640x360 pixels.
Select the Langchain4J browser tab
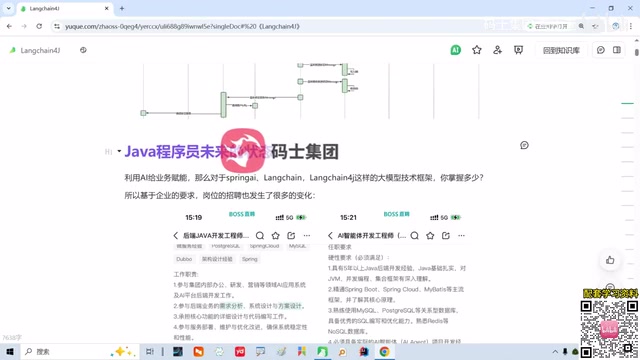65,8
